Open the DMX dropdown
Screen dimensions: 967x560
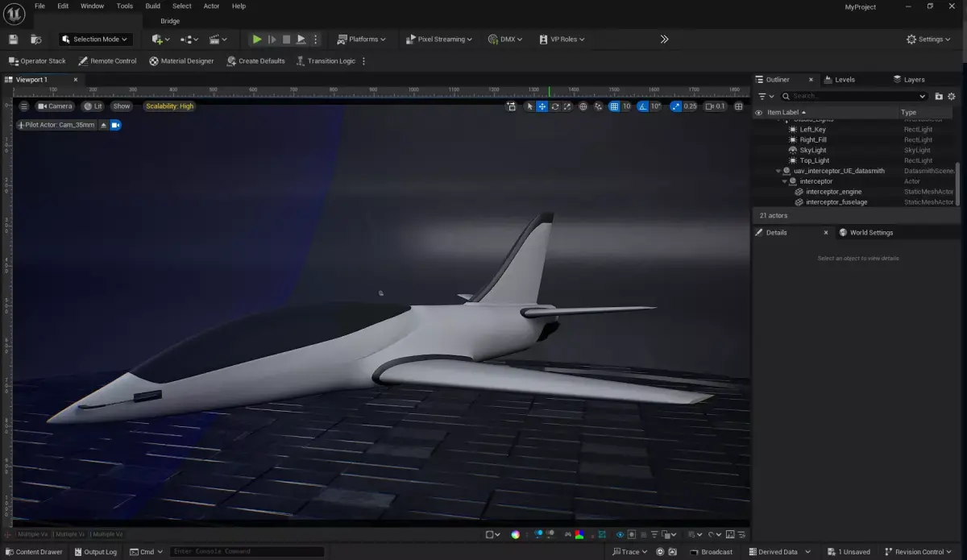(505, 39)
